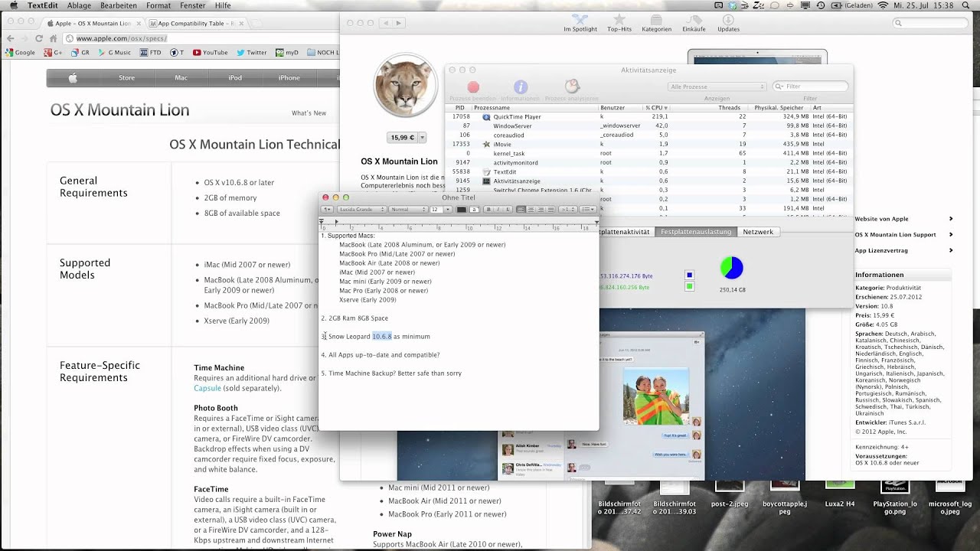The width and height of the screenshot is (980, 551).
Task: Click the Wi-Fi icon in menu bar
Action: [883, 5]
